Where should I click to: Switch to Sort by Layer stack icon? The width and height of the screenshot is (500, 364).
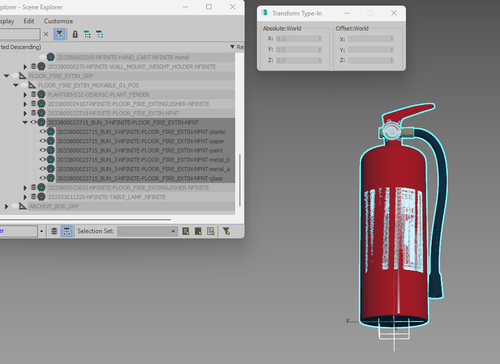54,231
